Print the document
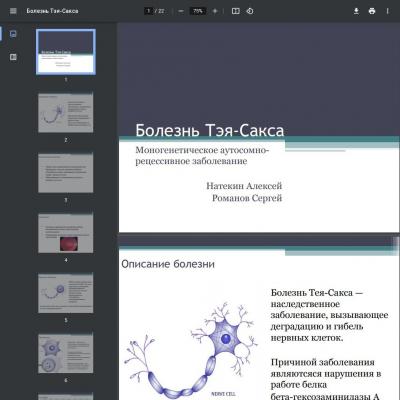Screen dimensions: 400x400 click(372, 11)
